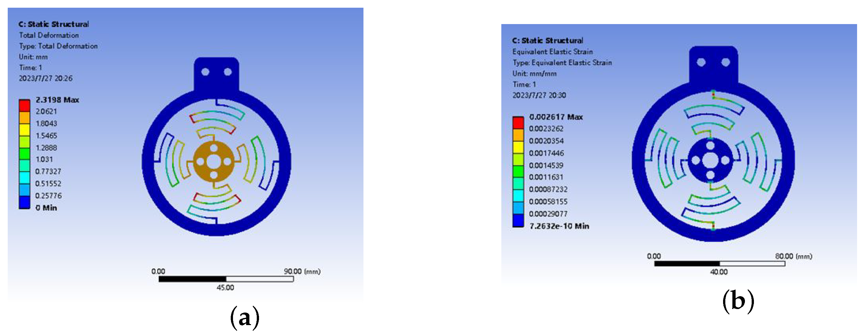Click the blue center hub of strain model
Screen dimensions: 868x336
click(x=710, y=160)
